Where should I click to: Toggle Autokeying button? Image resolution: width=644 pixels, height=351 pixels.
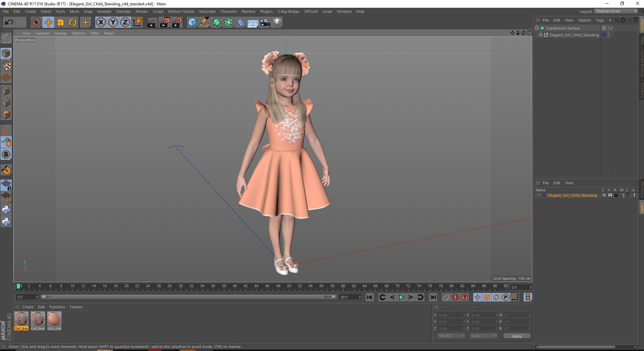pos(455,297)
